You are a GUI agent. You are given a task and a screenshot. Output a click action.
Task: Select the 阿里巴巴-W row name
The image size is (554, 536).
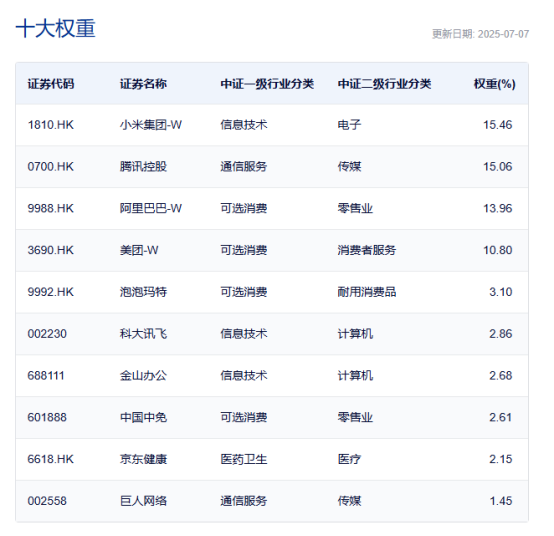(x=151, y=208)
